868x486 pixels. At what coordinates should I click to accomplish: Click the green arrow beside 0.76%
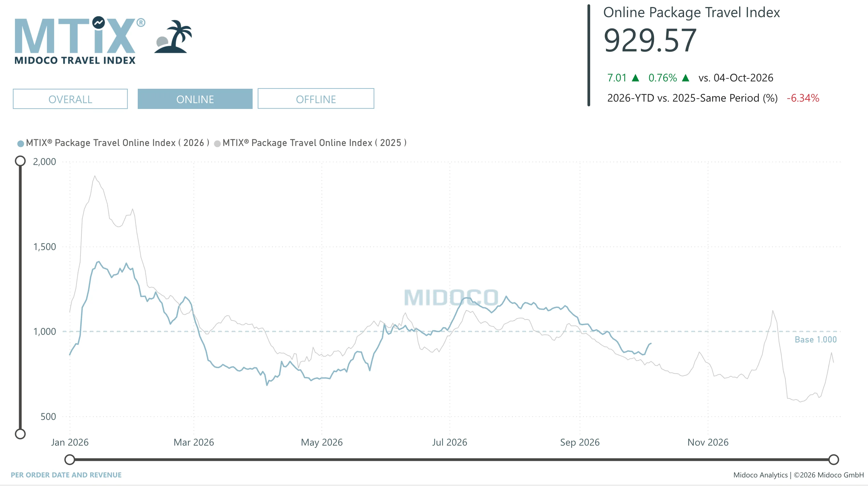685,78
